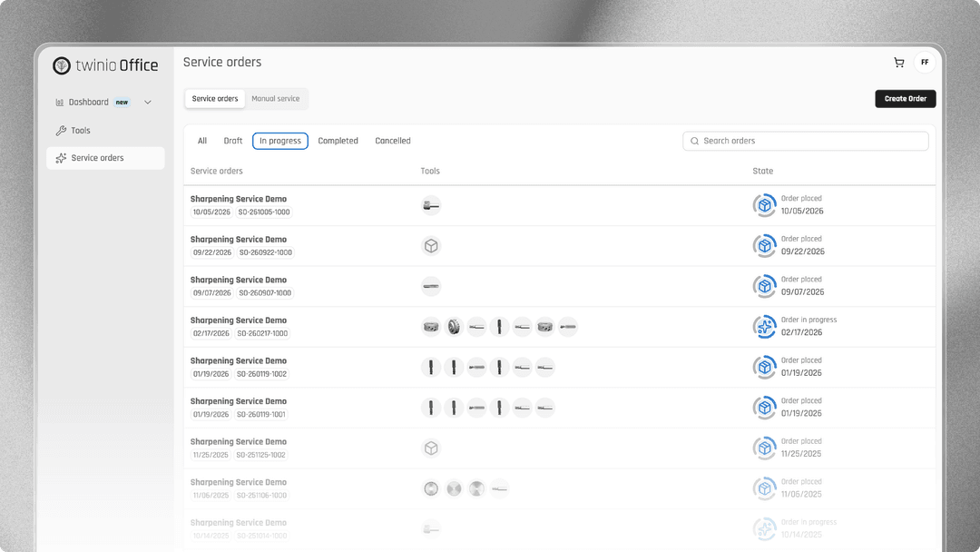The width and height of the screenshot is (980, 552).
Task: Focus the Search orders field
Action: [x=806, y=142]
